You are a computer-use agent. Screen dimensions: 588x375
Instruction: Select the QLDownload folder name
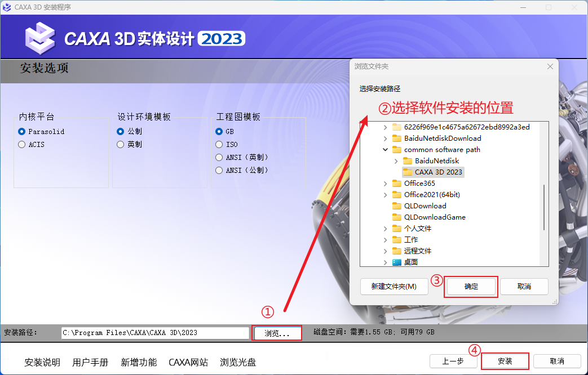point(425,206)
